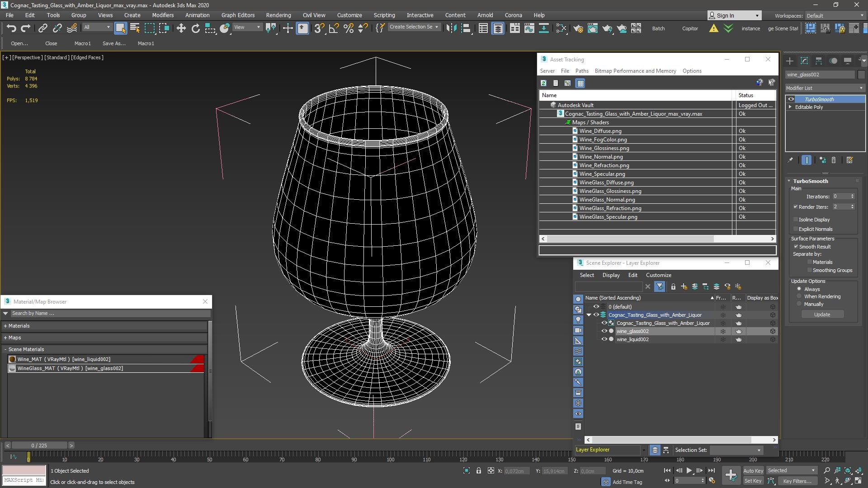Switch Asset Tracking to table view icon

(580, 83)
